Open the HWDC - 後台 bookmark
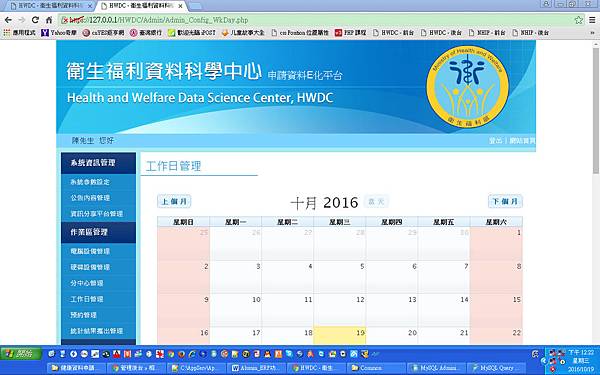Screen dimensions: 600x375 pyautogui.click(x=441, y=33)
